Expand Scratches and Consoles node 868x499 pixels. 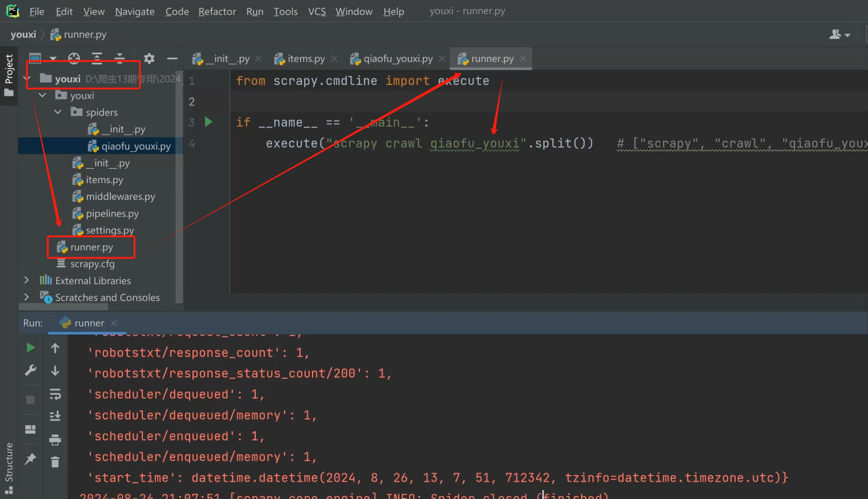click(x=26, y=297)
